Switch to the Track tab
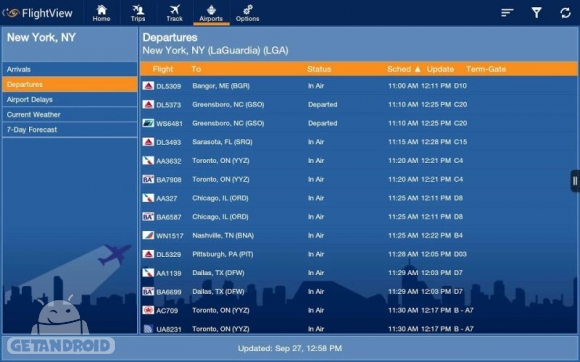Viewport: 580px width, 362px height. coord(174,13)
